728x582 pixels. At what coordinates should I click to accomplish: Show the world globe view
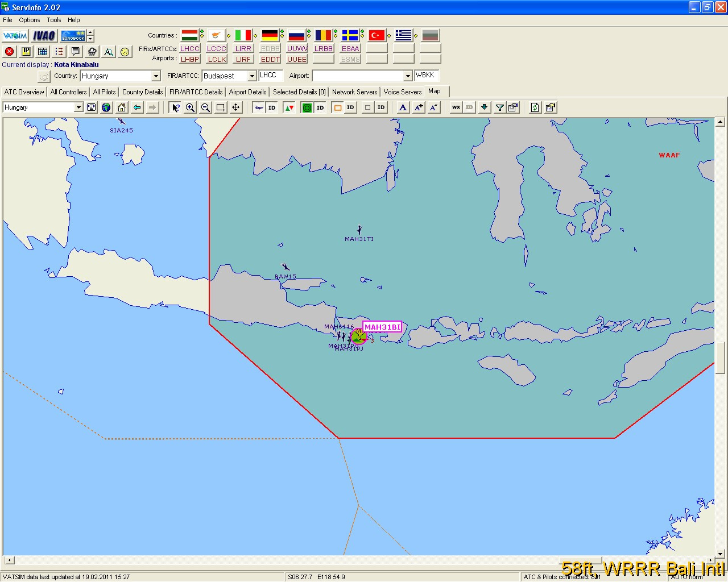tap(106, 107)
